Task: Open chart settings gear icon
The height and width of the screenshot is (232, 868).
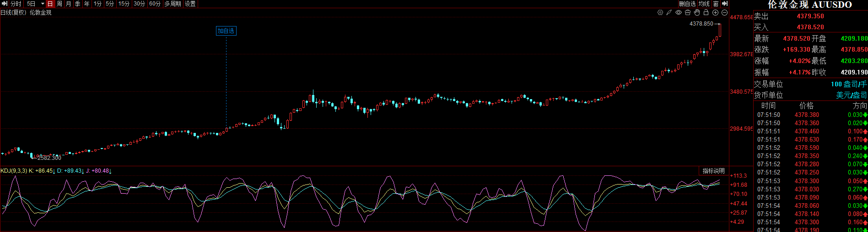Action: point(660,13)
